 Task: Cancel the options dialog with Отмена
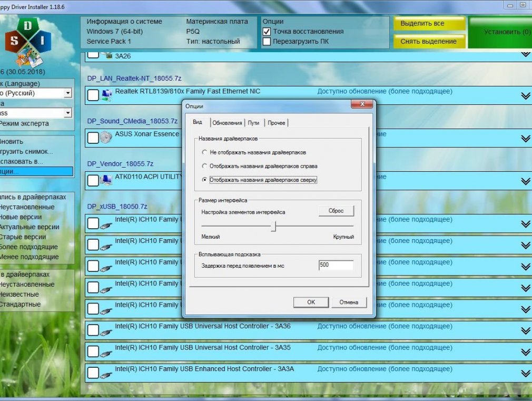(349, 302)
